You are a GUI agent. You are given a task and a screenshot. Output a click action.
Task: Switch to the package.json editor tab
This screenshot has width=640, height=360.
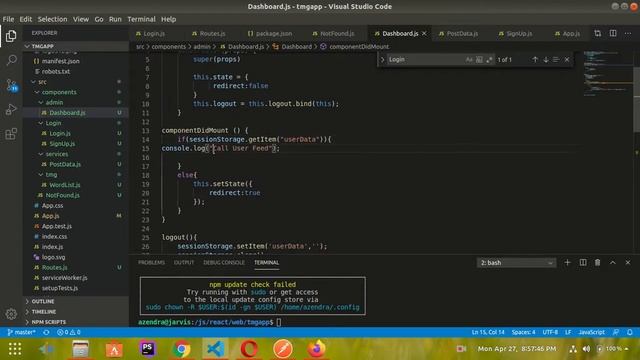(274, 33)
